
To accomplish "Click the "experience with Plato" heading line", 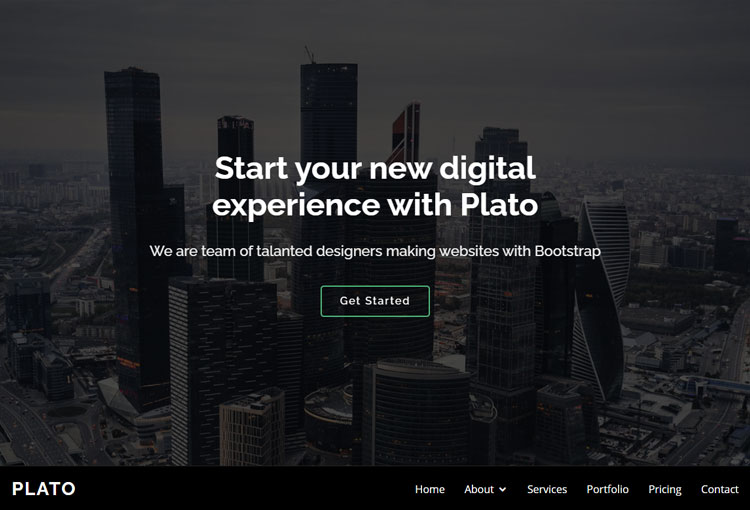I will [x=375, y=205].
